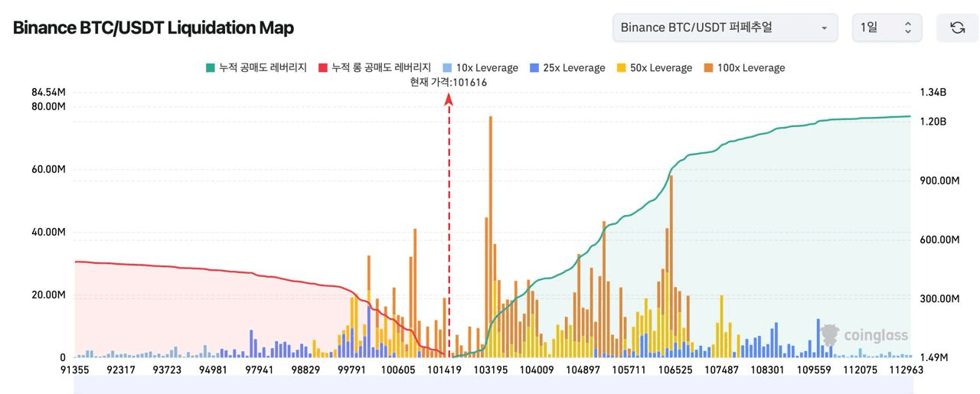Image resolution: width=980 pixels, height=394 pixels.
Task: Click the right axis value 900.00M
Action: (x=939, y=181)
